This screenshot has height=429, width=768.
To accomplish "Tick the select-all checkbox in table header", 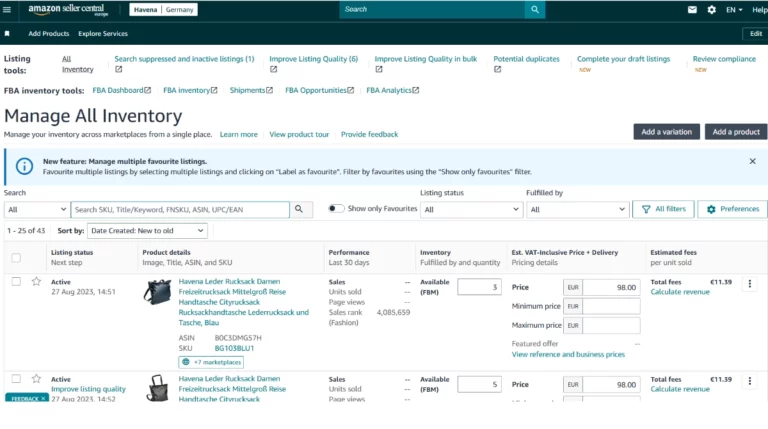I will [x=16, y=257].
